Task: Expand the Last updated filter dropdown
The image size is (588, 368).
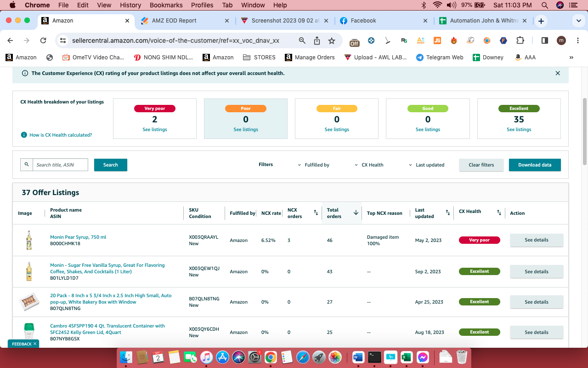Action: click(427, 165)
